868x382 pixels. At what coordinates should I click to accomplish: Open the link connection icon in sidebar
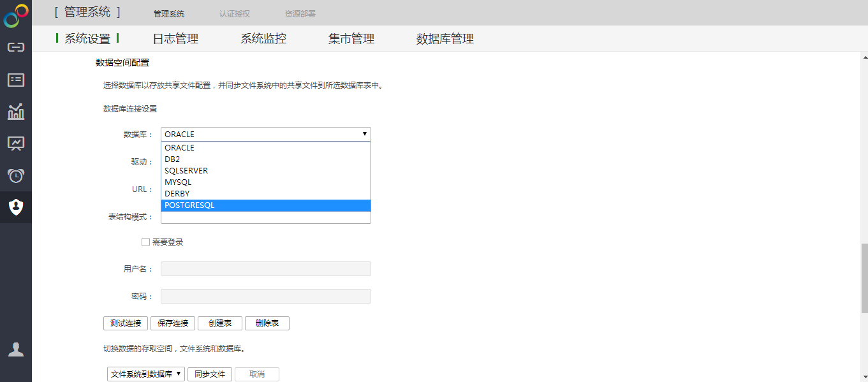(x=16, y=47)
